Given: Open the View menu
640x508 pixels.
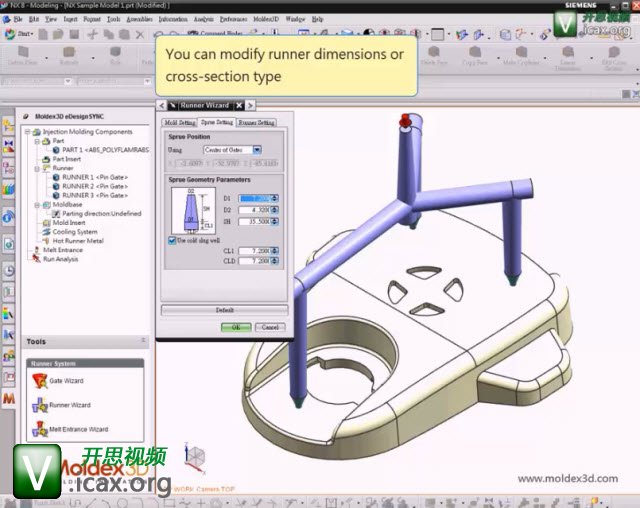Looking at the screenshot, I should pos(51,19).
